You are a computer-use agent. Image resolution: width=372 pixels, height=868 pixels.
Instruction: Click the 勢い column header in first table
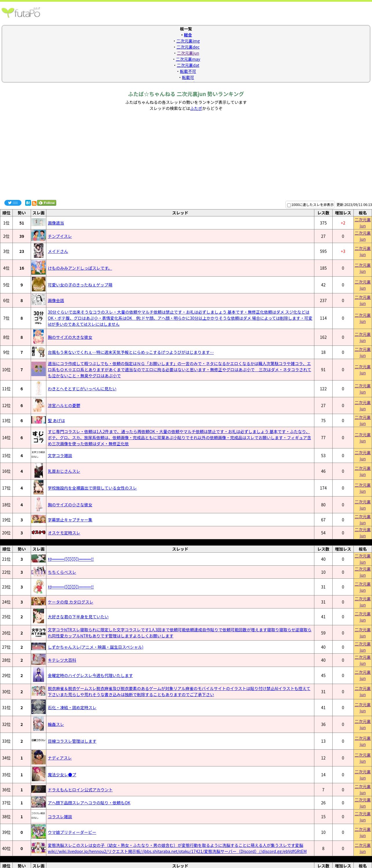point(22,213)
